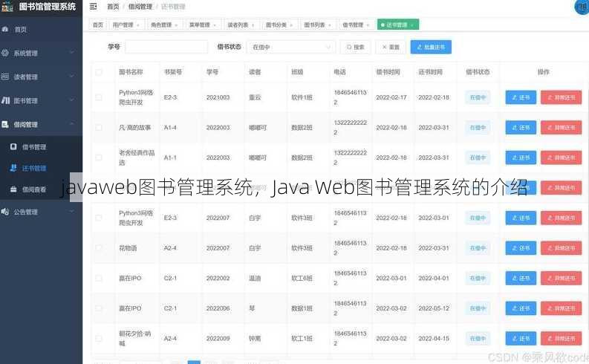Click the 读者管理 card icon in sidebar

[x=5, y=77]
